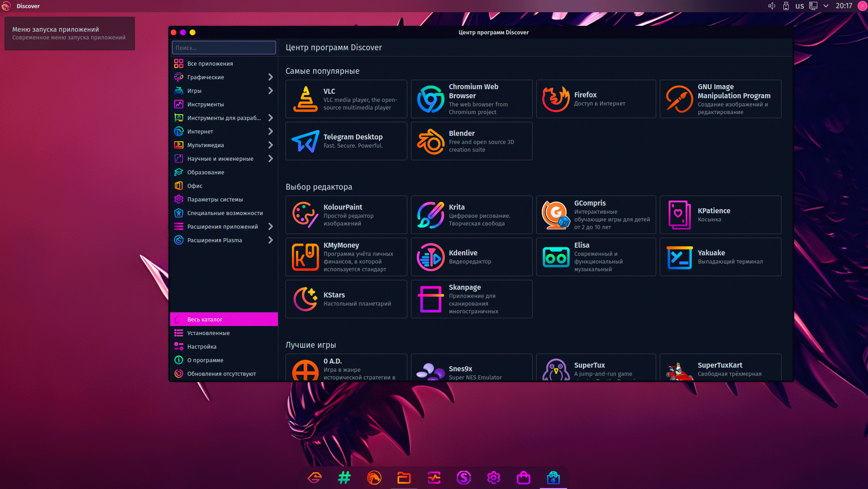The image size is (868, 489).
Task: Open the GCompris globe icon
Action: click(x=556, y=215)
